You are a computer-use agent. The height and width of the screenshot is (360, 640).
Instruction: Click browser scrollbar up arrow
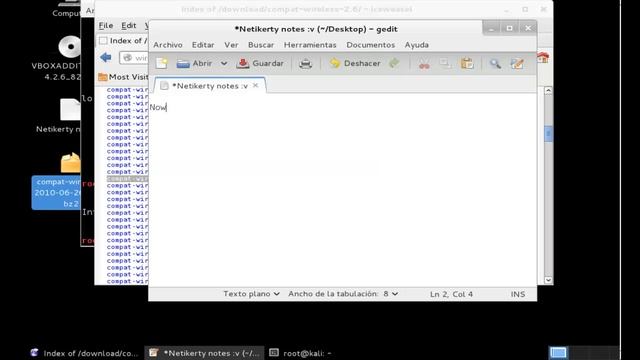[x=548, y=91]
